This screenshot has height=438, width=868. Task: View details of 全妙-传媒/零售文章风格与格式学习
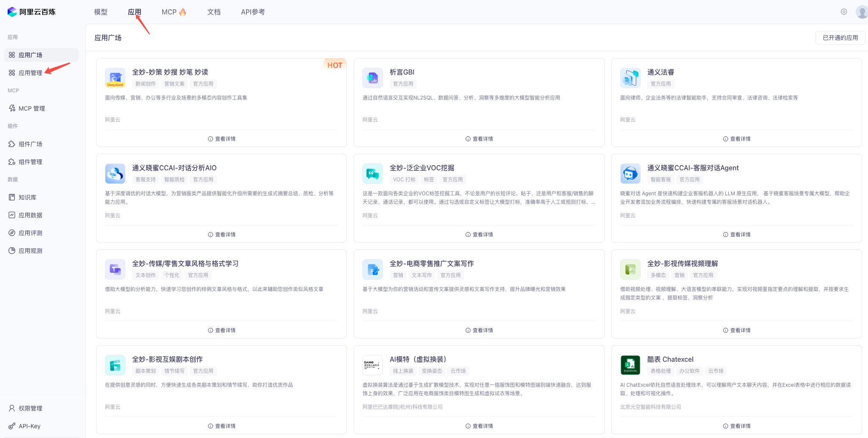221,330
